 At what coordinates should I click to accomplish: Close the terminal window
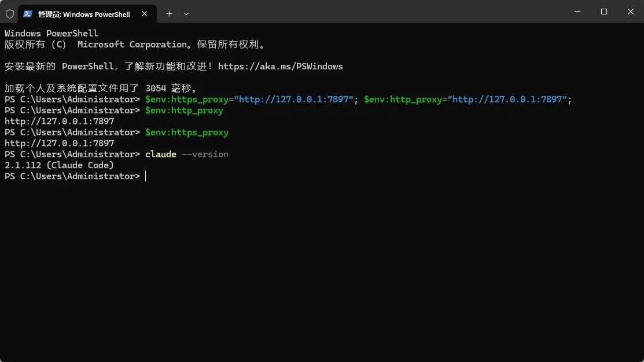pos(631,12)
